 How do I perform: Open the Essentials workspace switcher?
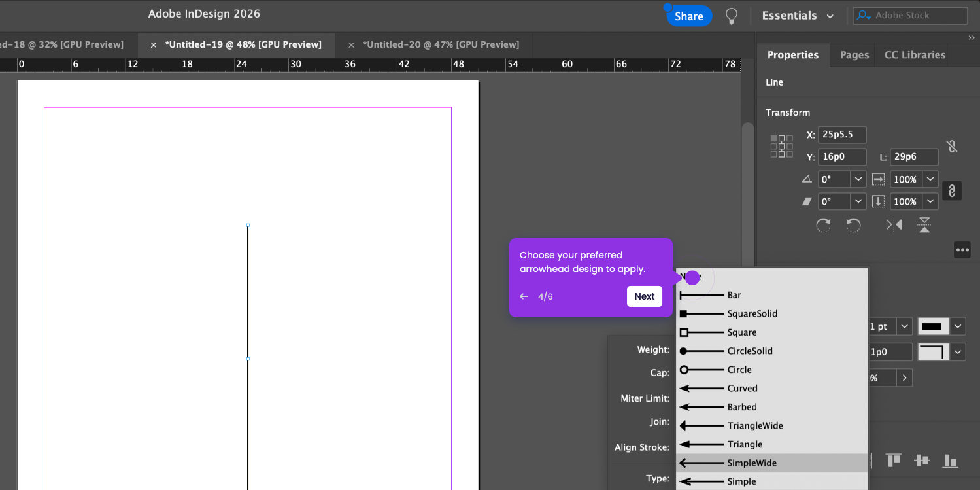798,16
